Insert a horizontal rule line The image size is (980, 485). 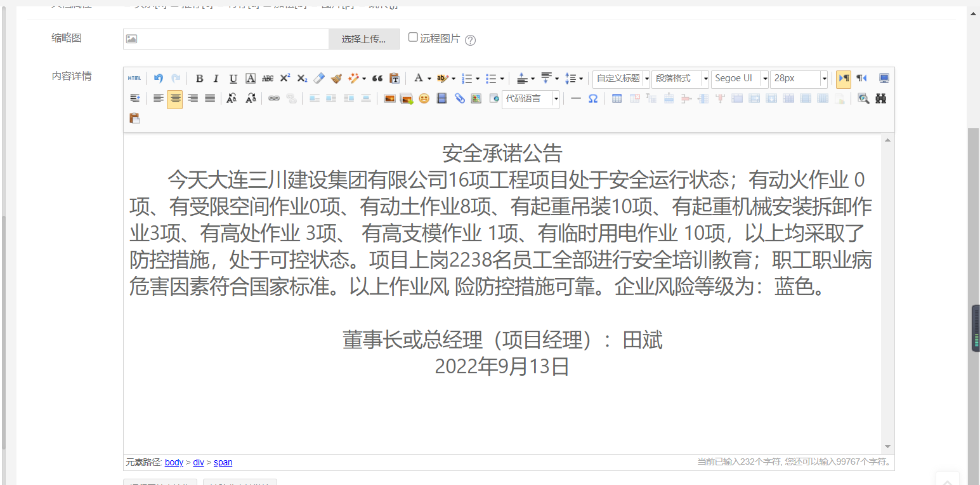coord(576,98)
